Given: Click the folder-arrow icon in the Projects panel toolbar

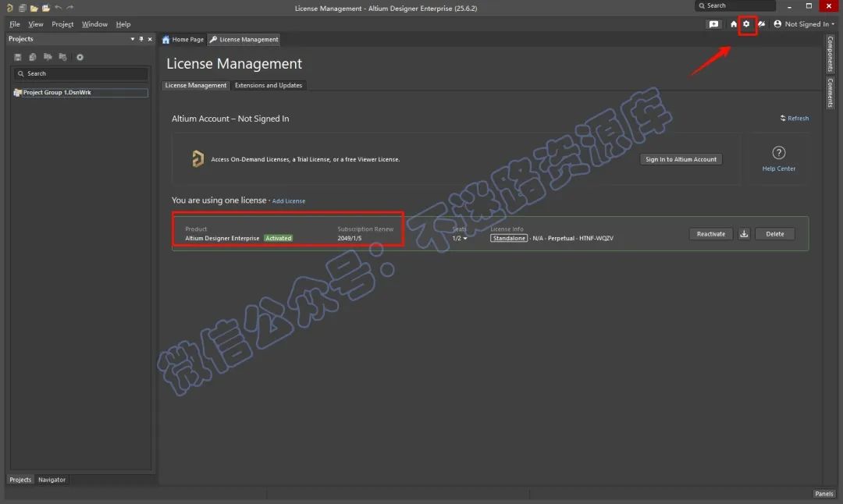Looking at the screenshot, I should click(48, 57).
